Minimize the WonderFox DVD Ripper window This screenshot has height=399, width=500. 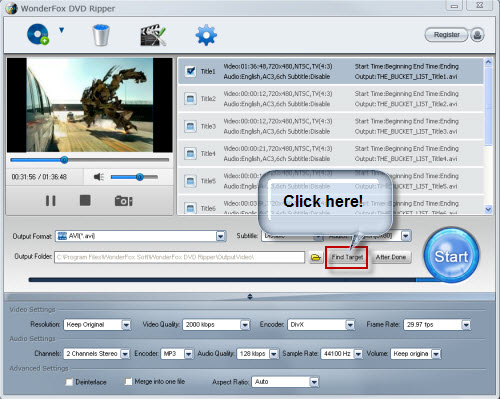[454, 6]
